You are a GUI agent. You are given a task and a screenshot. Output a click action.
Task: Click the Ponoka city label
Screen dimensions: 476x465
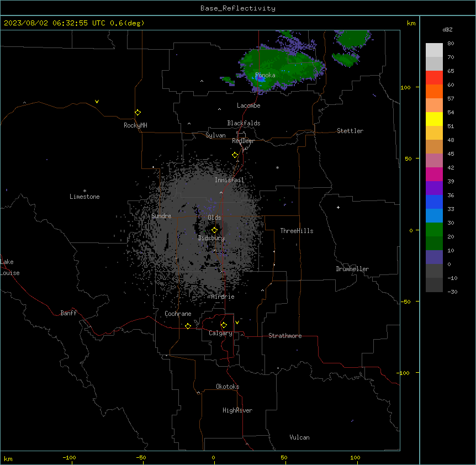(x=265, y=75)
